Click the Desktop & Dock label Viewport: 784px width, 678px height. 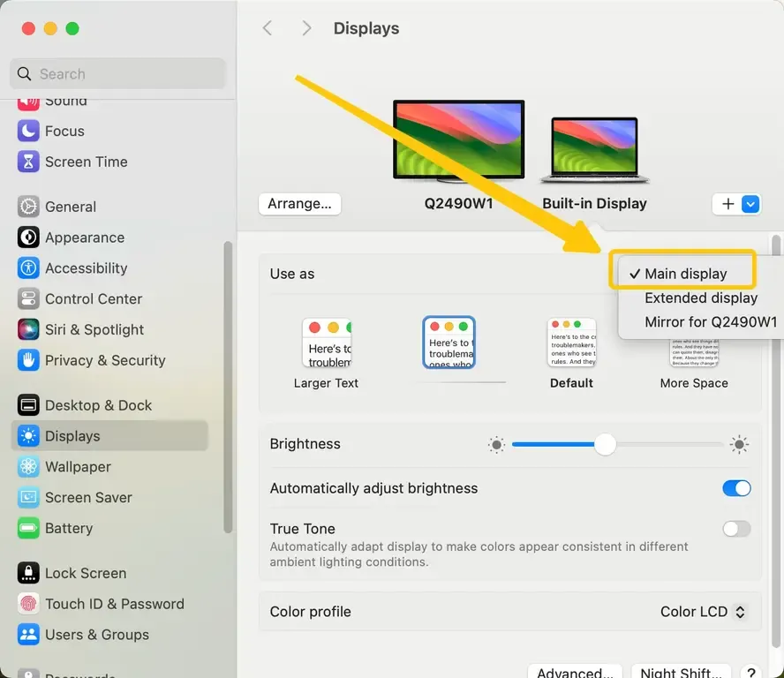pyautogui.click(x=99, y=405)
